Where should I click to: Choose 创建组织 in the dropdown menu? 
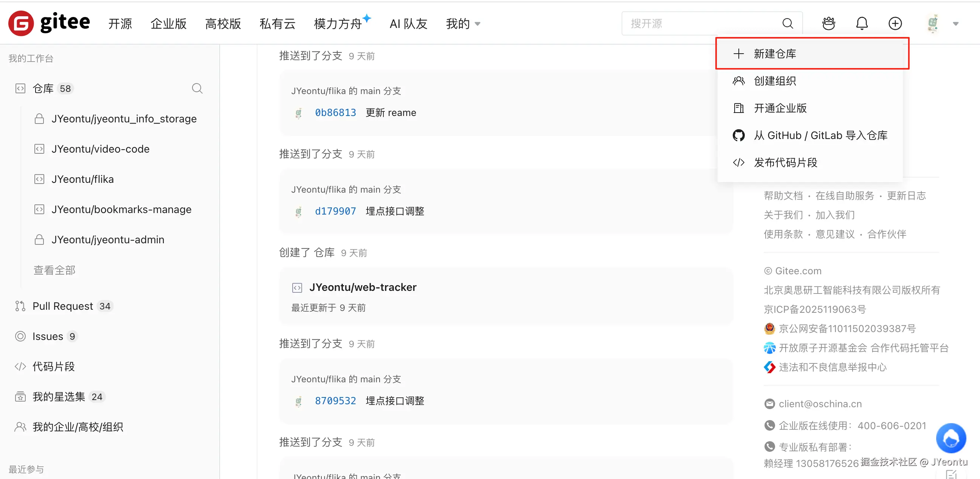[x=775, y=81]
